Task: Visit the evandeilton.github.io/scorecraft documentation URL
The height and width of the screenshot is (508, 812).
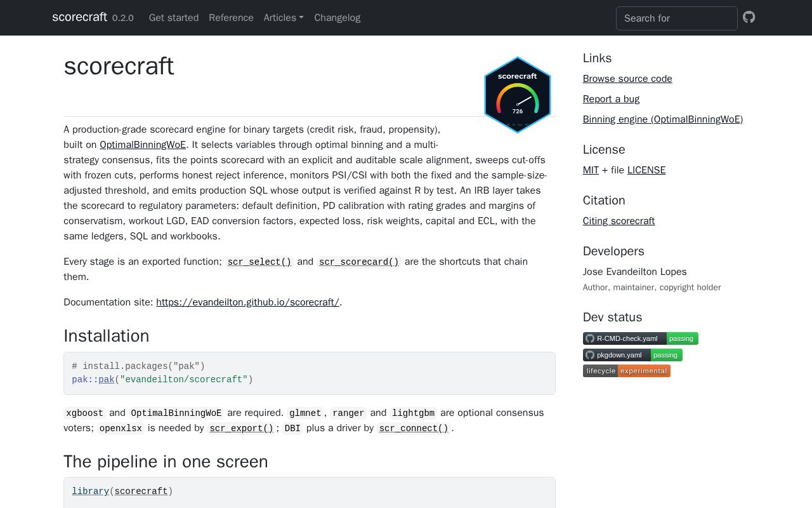Action: 247,302
